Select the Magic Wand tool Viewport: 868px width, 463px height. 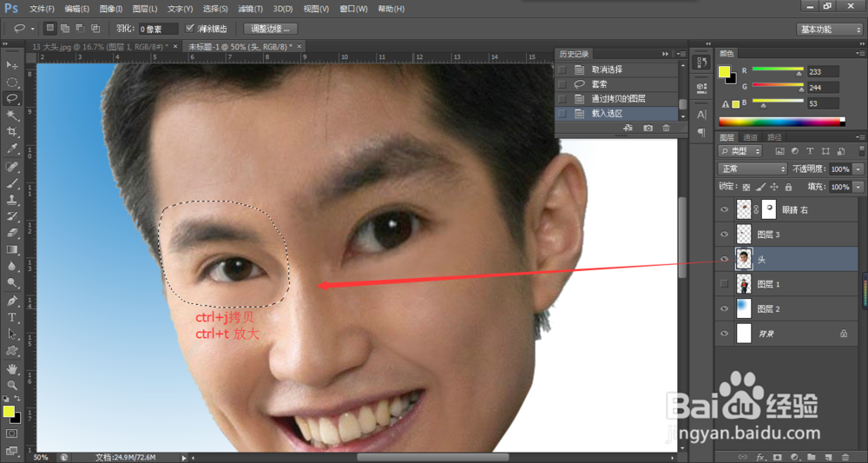(11, 116)
